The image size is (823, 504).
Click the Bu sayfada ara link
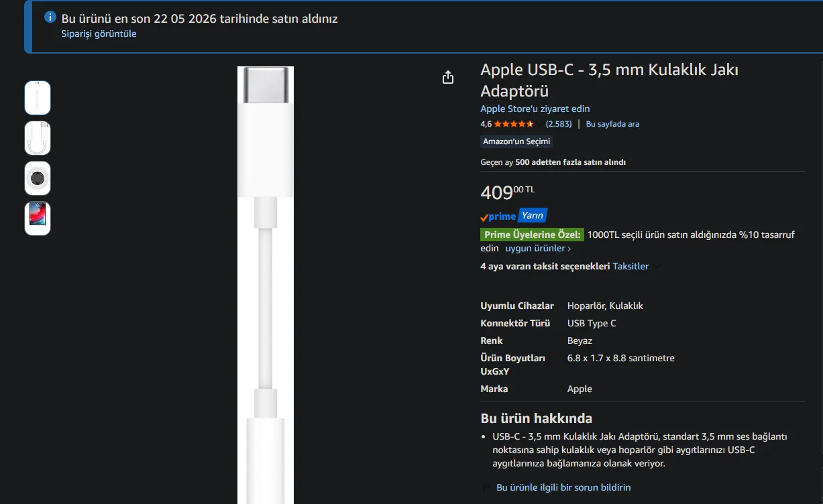pyautogui.click(x=612, y=124)
